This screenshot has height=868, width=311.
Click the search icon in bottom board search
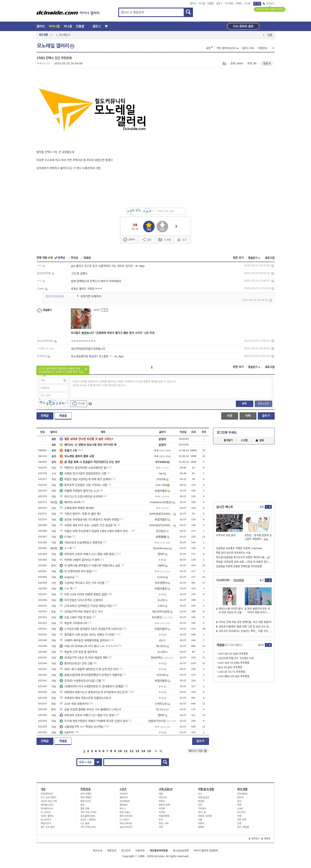coord(165,762)
